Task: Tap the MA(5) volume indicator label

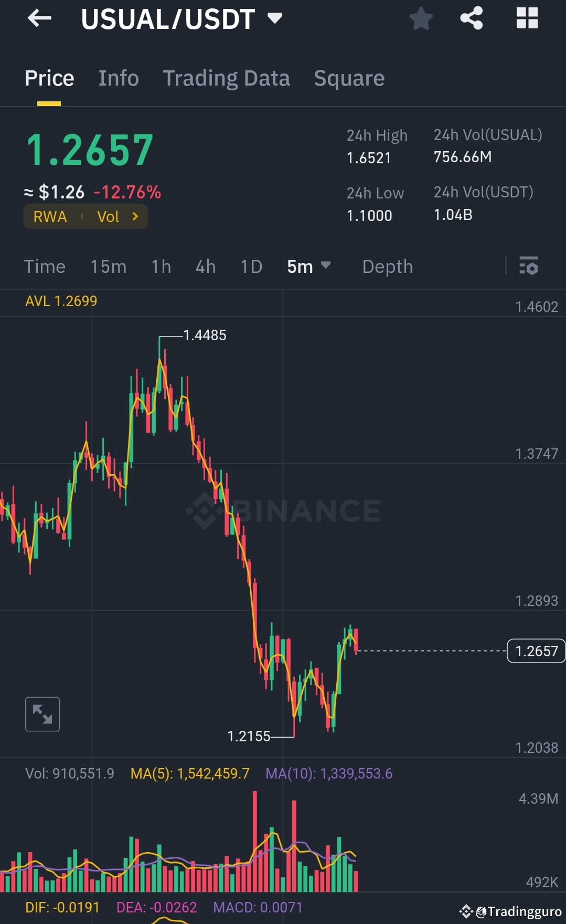Action: [190, 773]
